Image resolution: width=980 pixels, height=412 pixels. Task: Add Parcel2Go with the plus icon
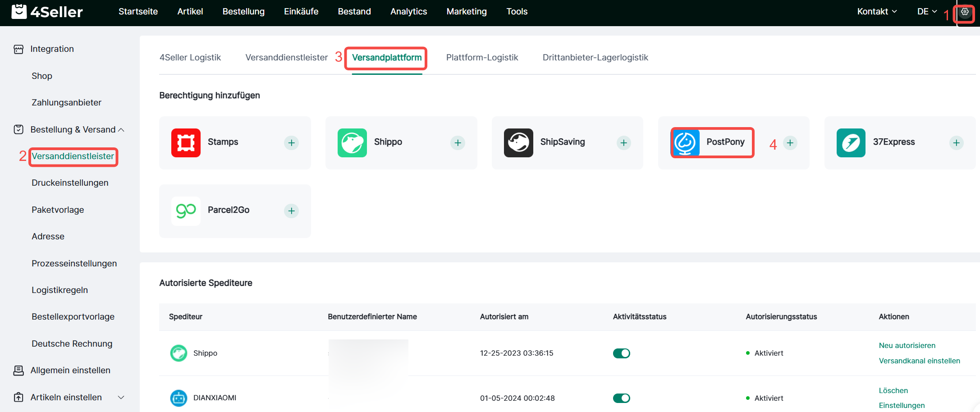pos(291,211)
